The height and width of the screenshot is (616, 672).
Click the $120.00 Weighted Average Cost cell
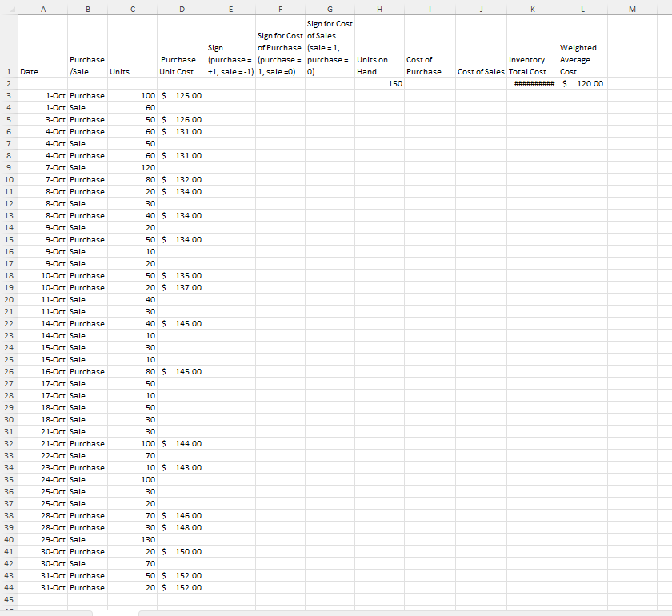coord(582,83)
